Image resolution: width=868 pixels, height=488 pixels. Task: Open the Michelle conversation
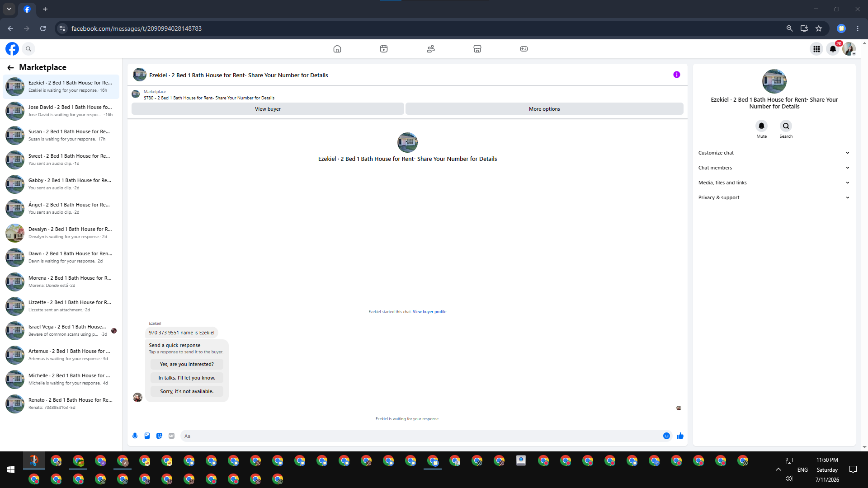tap(61, 379)
